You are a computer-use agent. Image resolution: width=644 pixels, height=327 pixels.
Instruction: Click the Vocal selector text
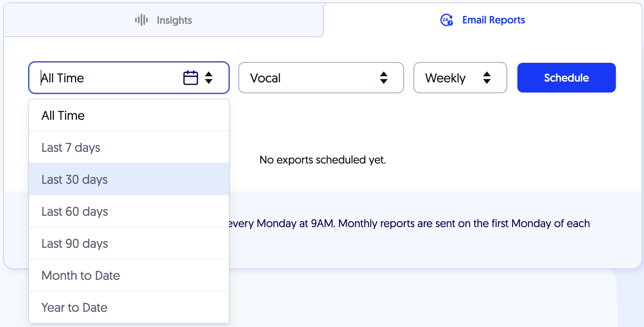265,78
